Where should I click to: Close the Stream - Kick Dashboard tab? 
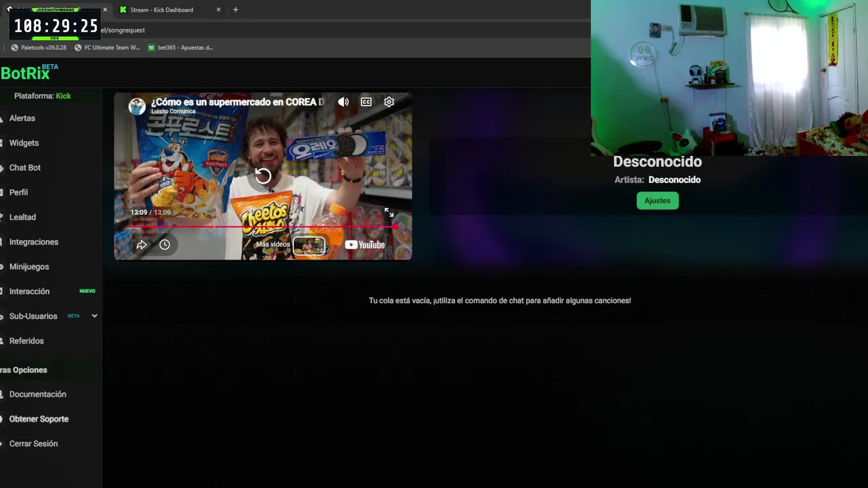tap(218, 9)
